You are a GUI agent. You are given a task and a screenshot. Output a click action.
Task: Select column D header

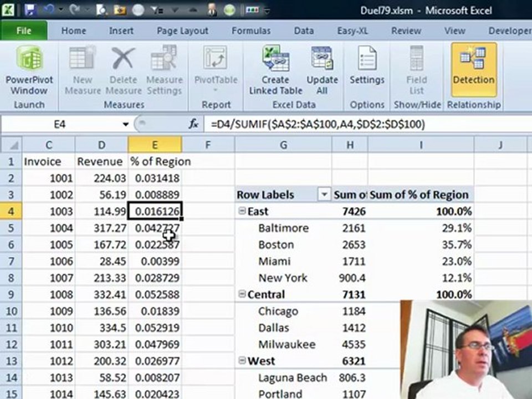[x=101, y=145]
